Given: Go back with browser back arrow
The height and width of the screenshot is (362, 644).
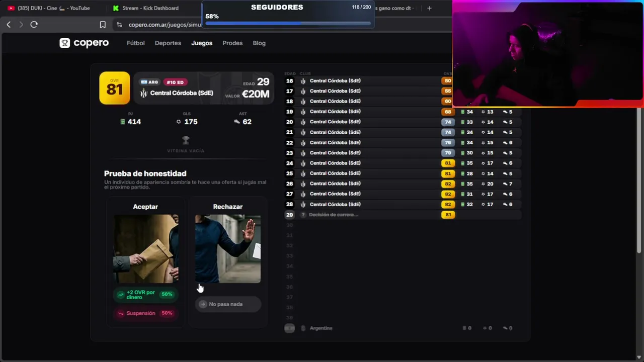Looking at the screenshot, I should [x=9, y=24].
